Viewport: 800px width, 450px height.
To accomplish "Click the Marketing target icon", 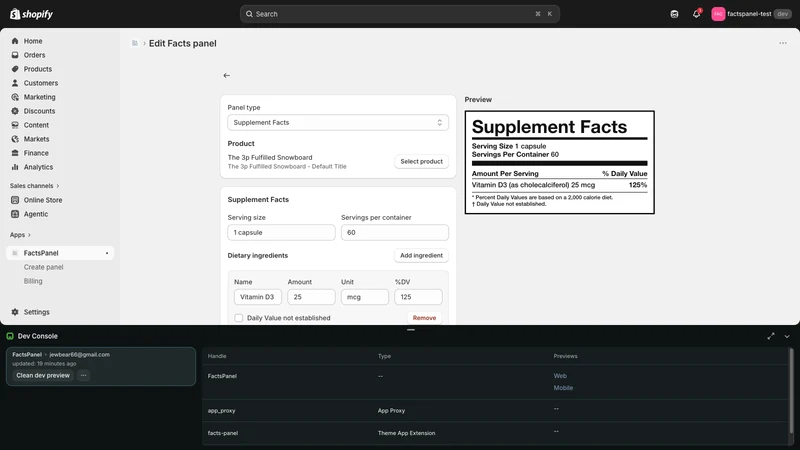I will tap(15, 97).
